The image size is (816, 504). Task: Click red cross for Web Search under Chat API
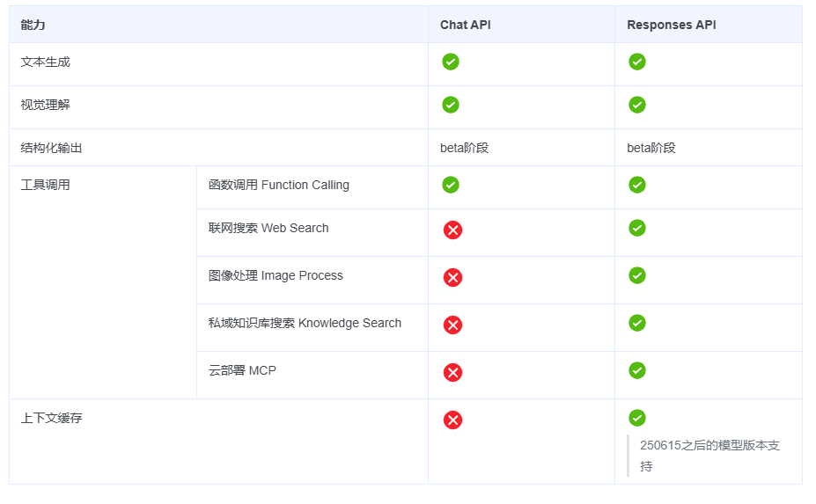[452, 230]
